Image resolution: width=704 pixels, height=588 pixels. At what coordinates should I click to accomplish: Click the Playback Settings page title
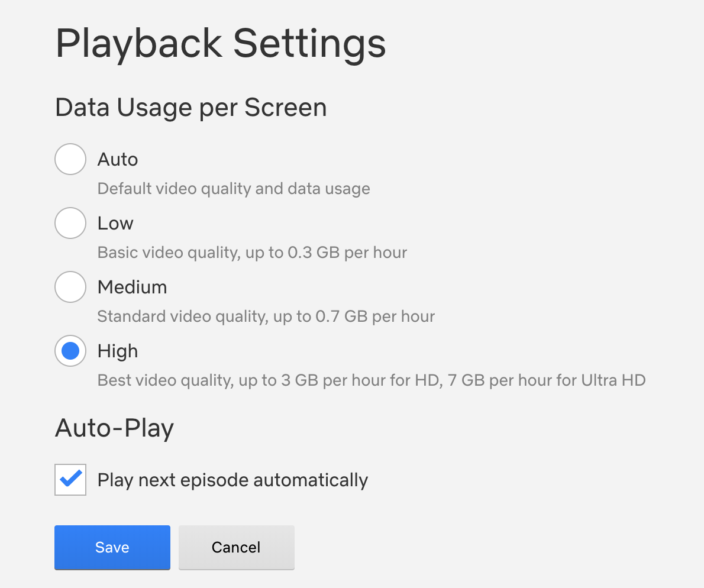pyautogui.click(x=221, y=43)
